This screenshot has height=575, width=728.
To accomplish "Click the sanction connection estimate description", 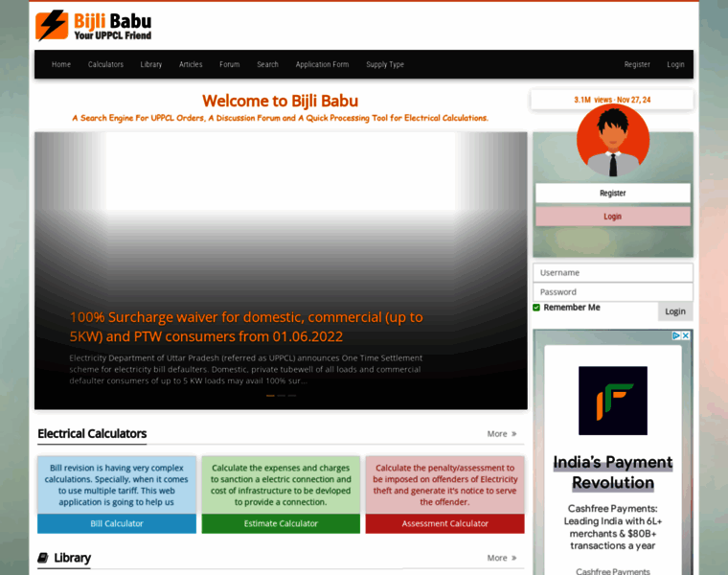I will point(281,485).
